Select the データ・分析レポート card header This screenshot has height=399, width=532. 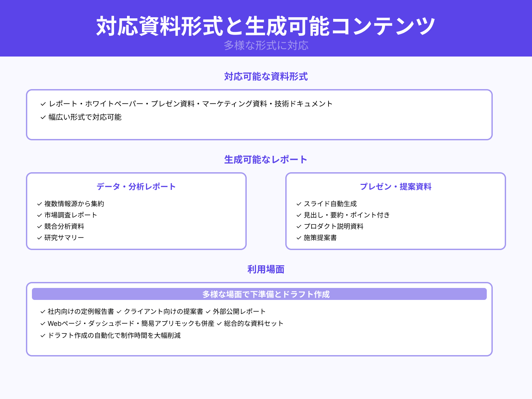[x=136, y=187]
